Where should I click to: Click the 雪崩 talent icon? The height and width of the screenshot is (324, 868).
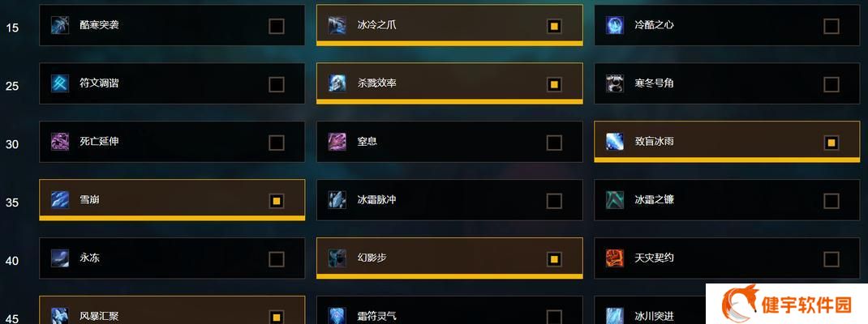pyautogui.click(x=60, y=200)
